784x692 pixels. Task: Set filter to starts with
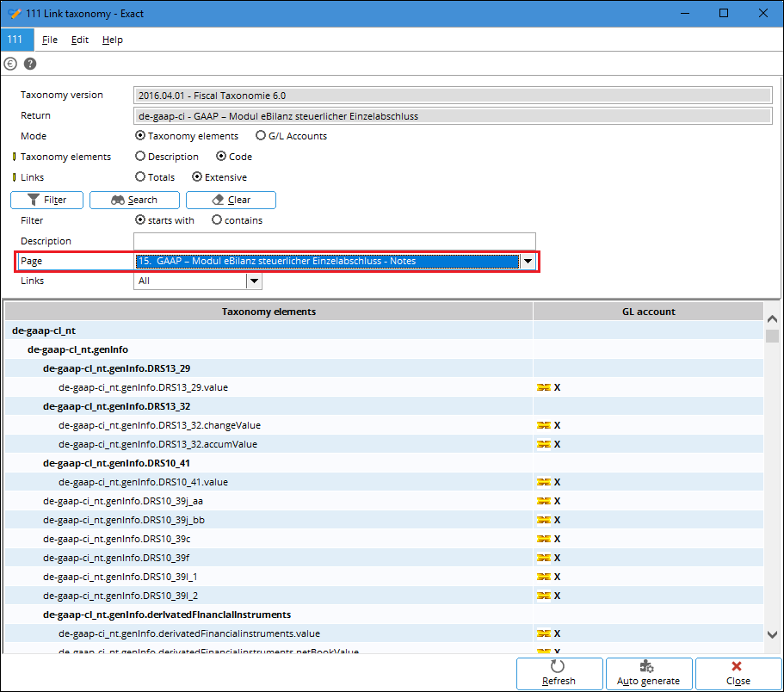(x=140, y=219)
